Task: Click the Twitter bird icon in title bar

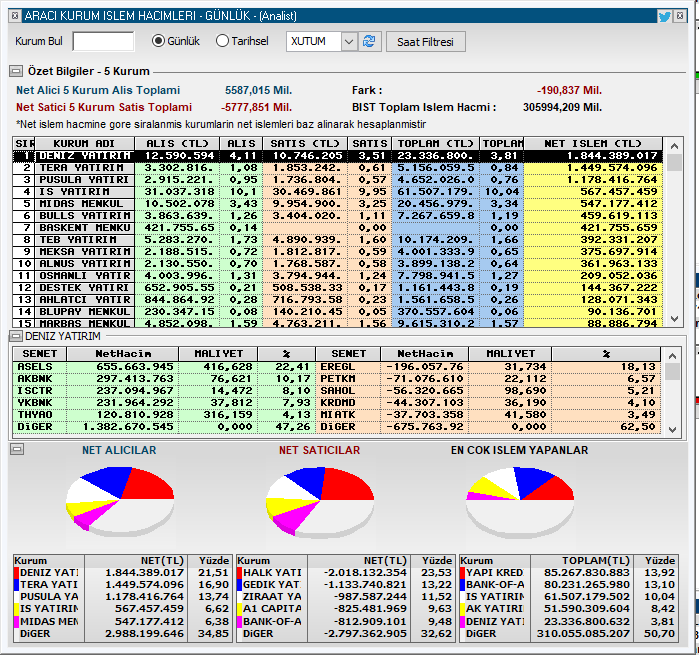Action: click(x=664, y=16)
